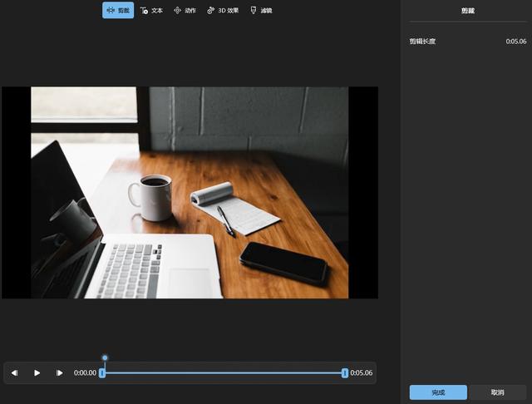Click the video preview image
Screen dimensions: 532x404
coord(190,192)
